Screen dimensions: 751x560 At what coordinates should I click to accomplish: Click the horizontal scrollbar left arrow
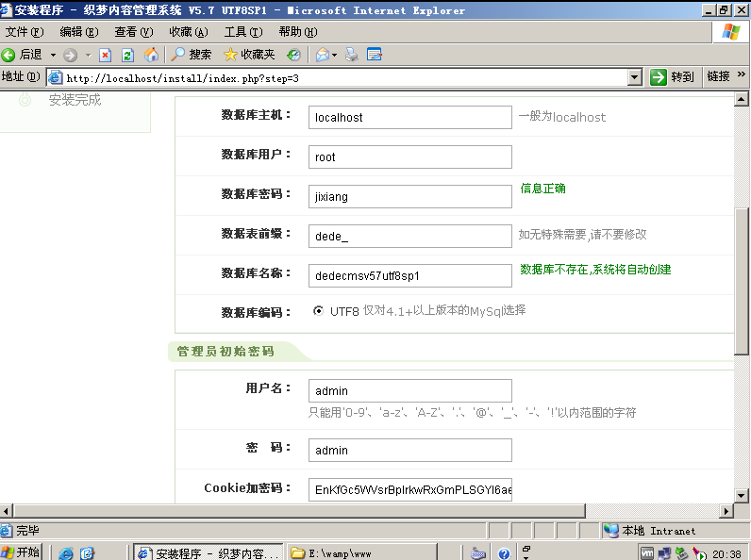pyautogui.click(x=7, y=511)
